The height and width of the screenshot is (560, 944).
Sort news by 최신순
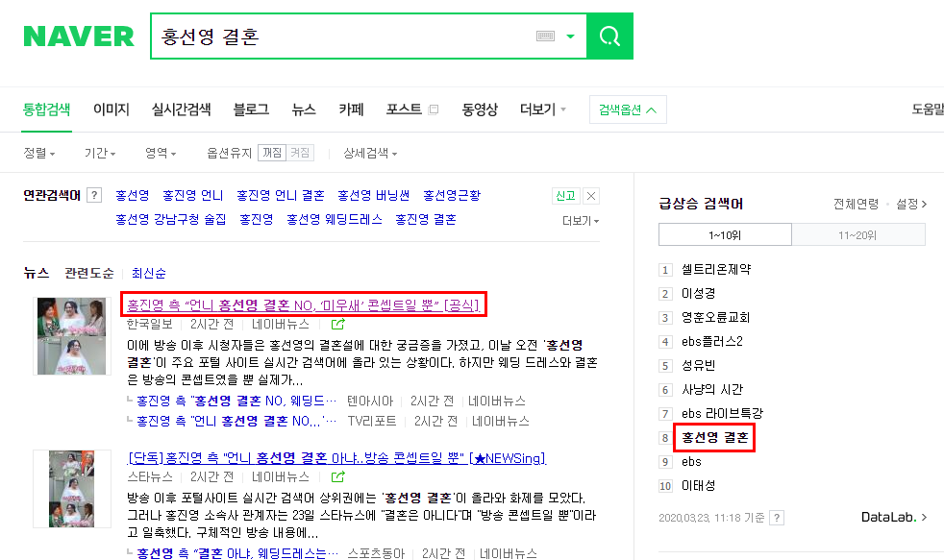149,273
